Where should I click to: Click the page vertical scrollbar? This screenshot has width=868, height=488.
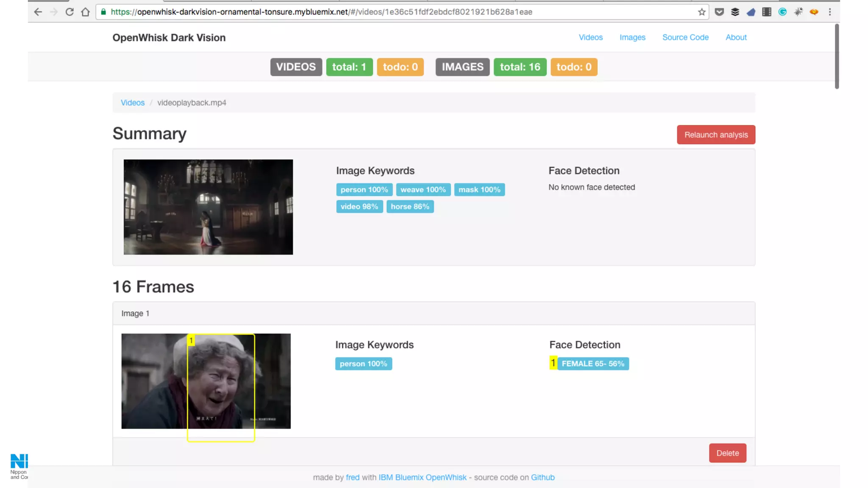click(x=837, y=56)
